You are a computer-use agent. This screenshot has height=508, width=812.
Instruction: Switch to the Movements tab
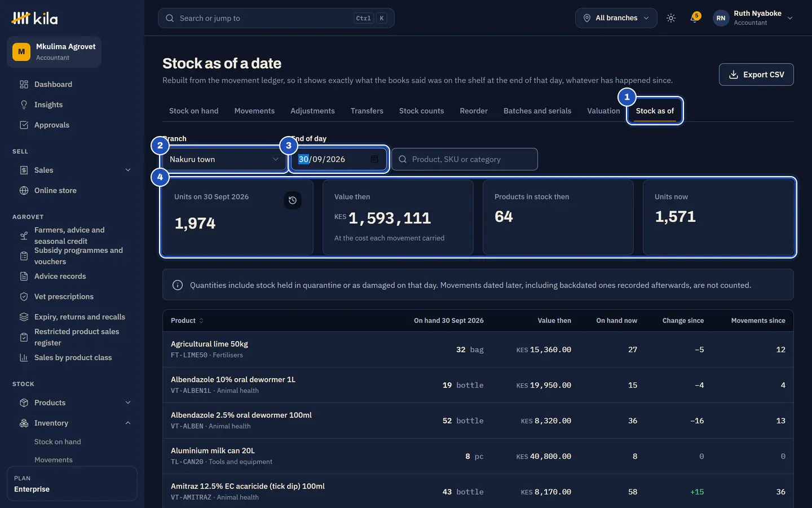[254, 111]
